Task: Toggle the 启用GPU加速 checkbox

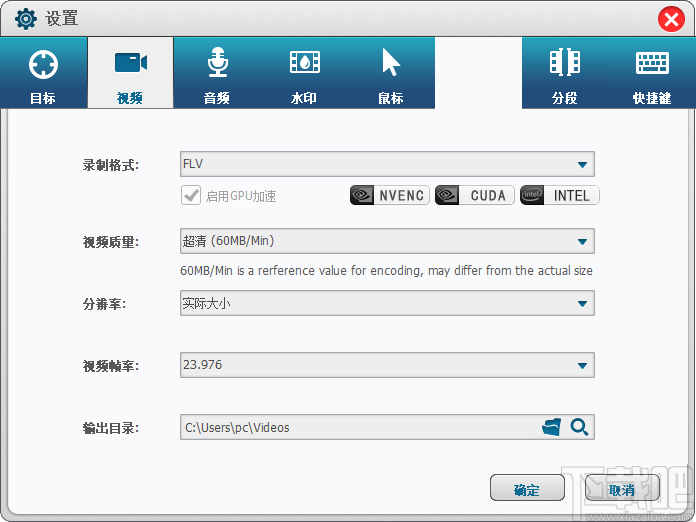Action: (191, 195)
